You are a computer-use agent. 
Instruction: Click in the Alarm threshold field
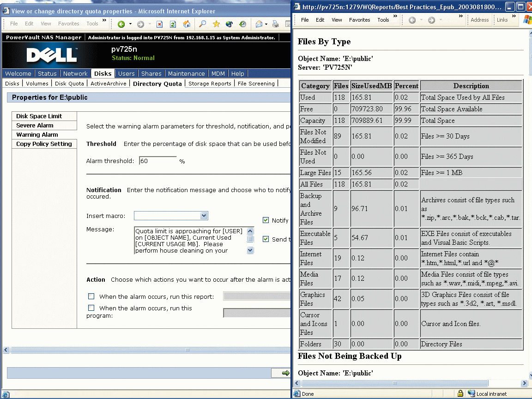click(x=158, y=161)
